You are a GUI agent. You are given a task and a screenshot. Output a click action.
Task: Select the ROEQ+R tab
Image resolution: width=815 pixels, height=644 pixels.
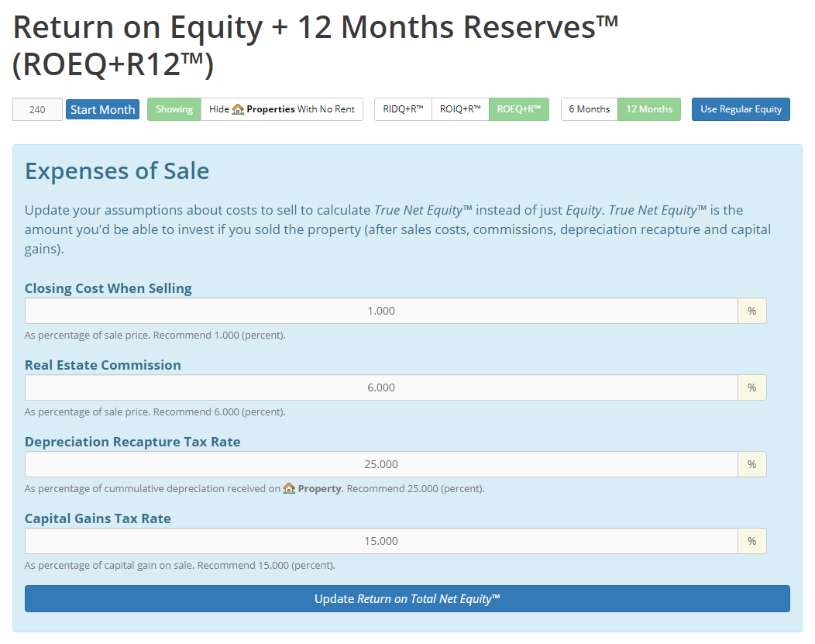point(518,108)
